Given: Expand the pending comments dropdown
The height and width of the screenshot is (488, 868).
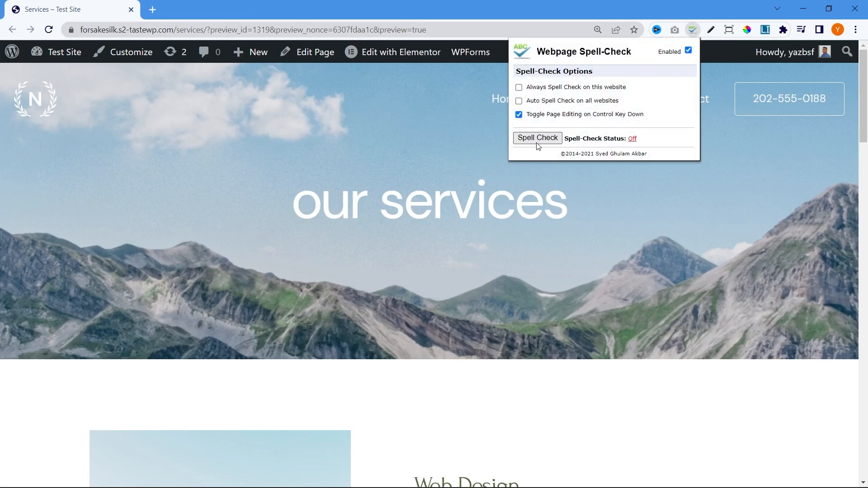Looking at the screenshot, I should (209, 52).
